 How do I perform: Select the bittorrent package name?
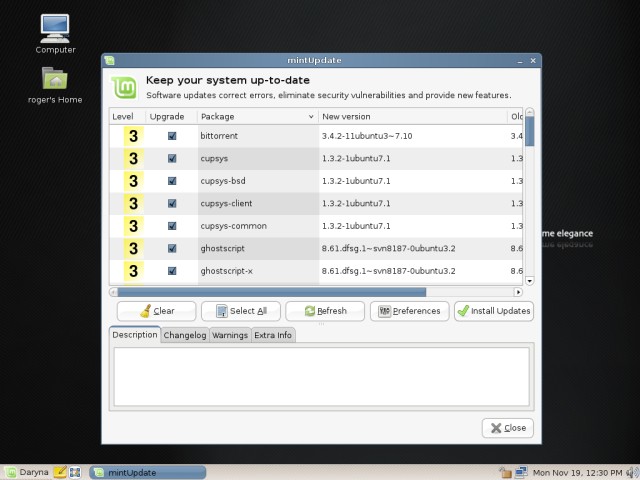[x=219, y=136]
